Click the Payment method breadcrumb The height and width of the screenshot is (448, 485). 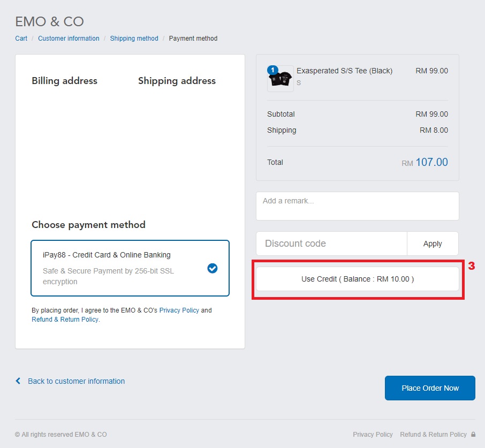193,39
